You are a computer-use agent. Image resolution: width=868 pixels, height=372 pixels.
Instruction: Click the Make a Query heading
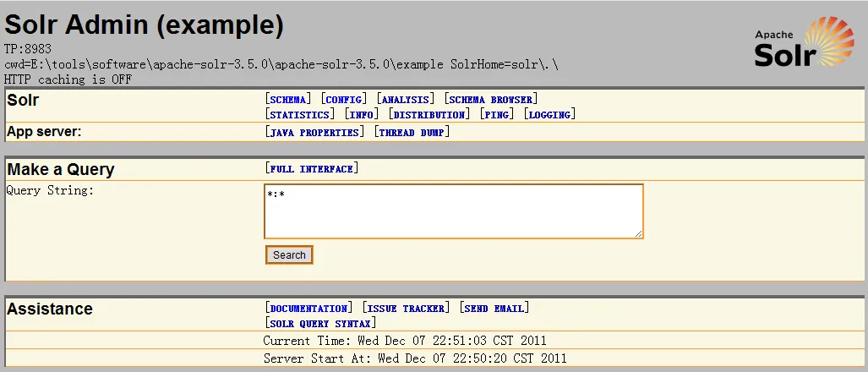(61, 169)
